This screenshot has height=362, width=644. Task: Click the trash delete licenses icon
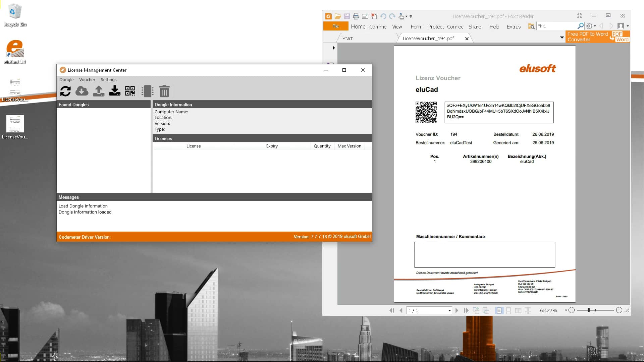point(165,91)
